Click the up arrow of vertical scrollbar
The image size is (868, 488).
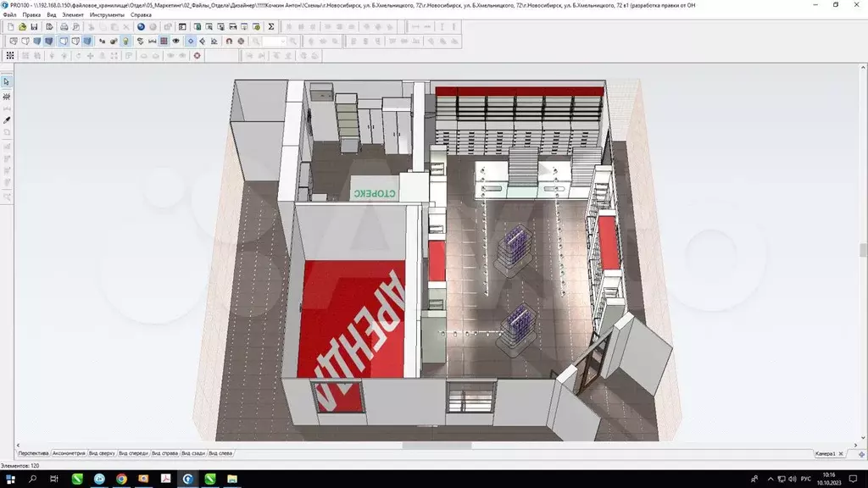click(x=863, y=68)
